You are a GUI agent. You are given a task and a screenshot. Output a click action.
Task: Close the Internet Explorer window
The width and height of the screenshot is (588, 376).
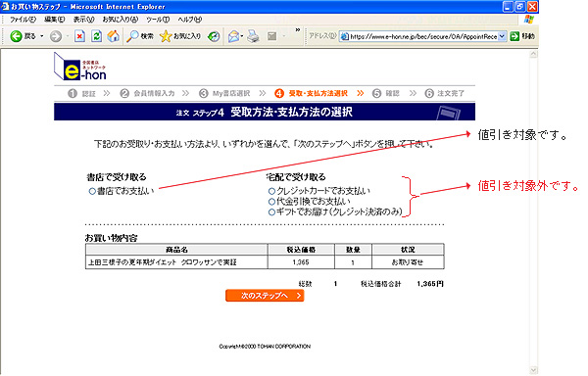[x=532, y=7]
